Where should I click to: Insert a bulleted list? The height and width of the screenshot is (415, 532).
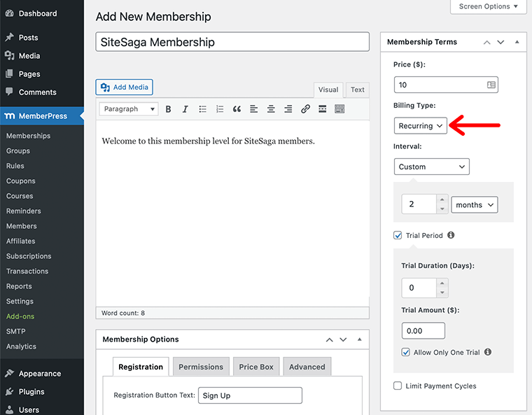tap(203, 109)
